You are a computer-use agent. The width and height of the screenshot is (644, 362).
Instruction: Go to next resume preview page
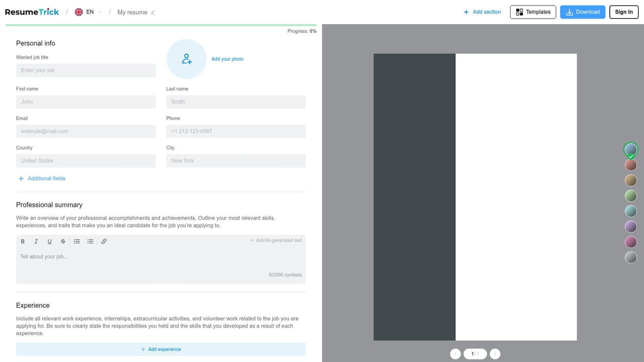click(x=495, y=354)
